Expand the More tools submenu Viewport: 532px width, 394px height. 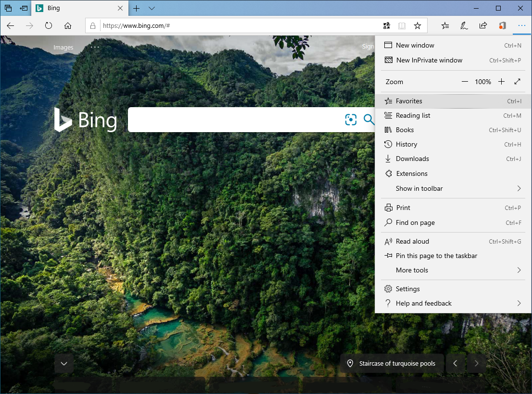(452, 270)
